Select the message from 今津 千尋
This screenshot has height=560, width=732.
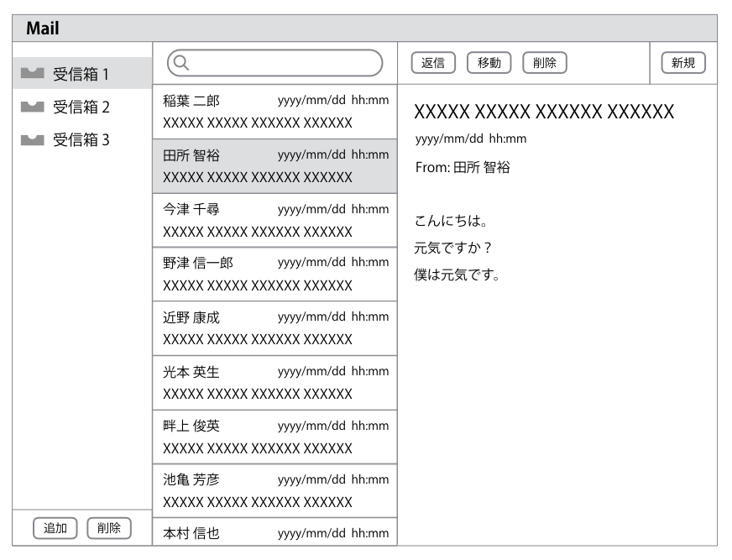274,220
